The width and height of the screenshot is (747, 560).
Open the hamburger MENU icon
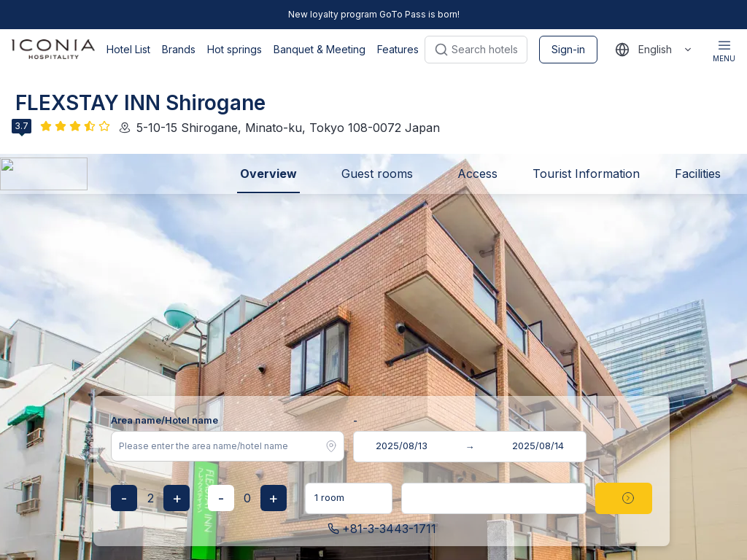724,49
